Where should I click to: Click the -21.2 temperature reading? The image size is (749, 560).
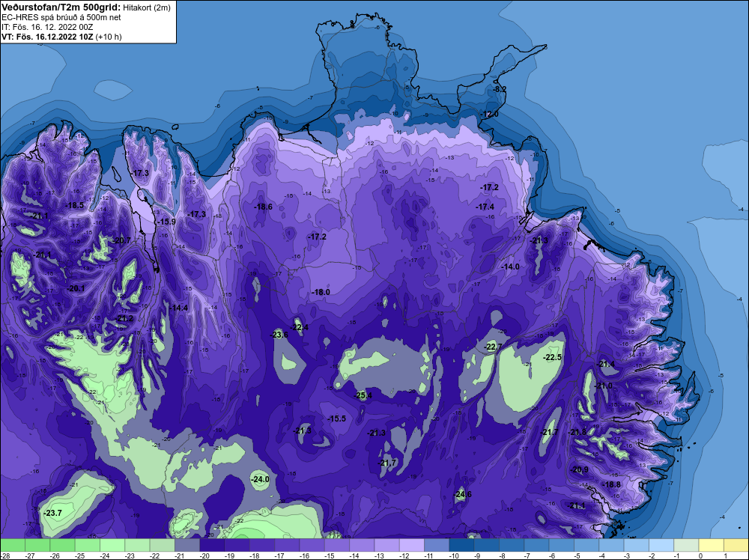124,318
